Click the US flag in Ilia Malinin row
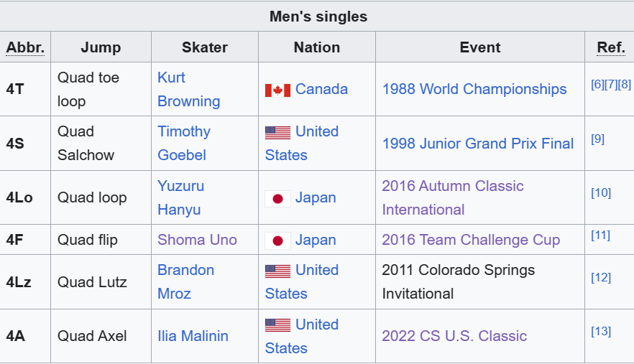This screenshot has height=364, width=634. click(x=277, y=325)
